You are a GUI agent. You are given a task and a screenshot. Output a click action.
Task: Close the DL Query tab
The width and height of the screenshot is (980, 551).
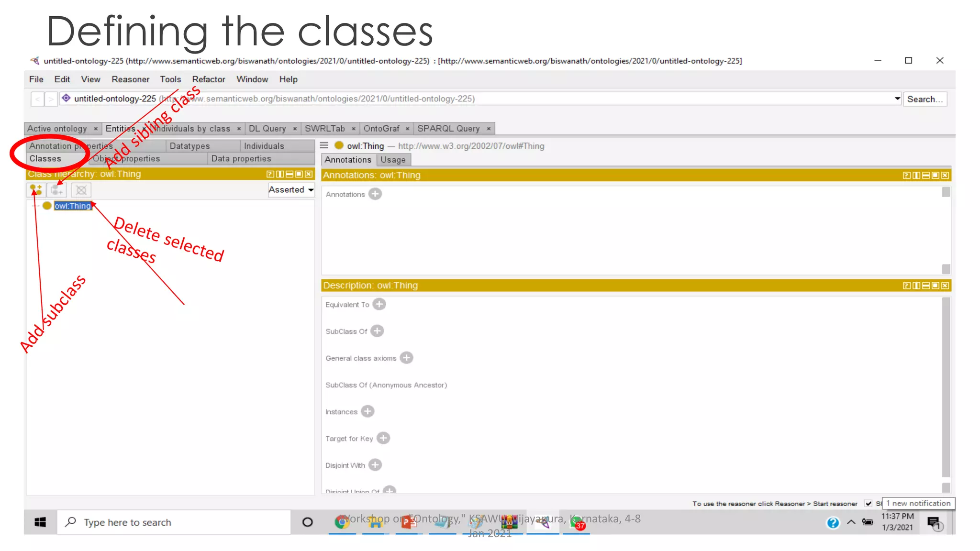(295, 129)
